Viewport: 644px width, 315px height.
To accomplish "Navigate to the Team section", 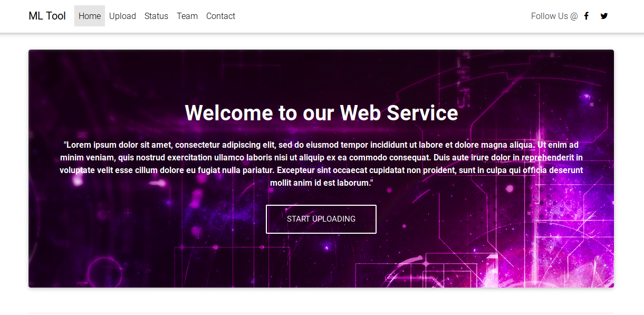I will tap(187, 16).
